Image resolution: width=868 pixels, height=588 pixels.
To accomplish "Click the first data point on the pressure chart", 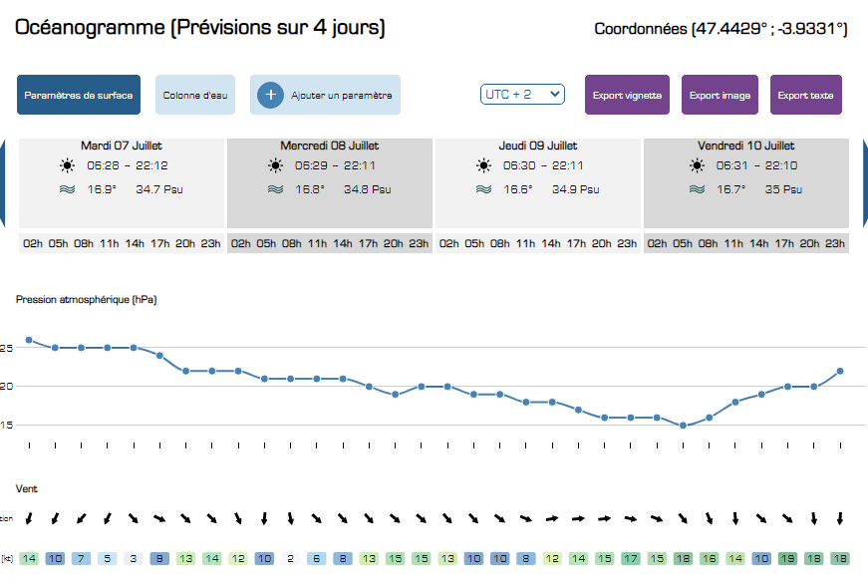I will point(29,340).
